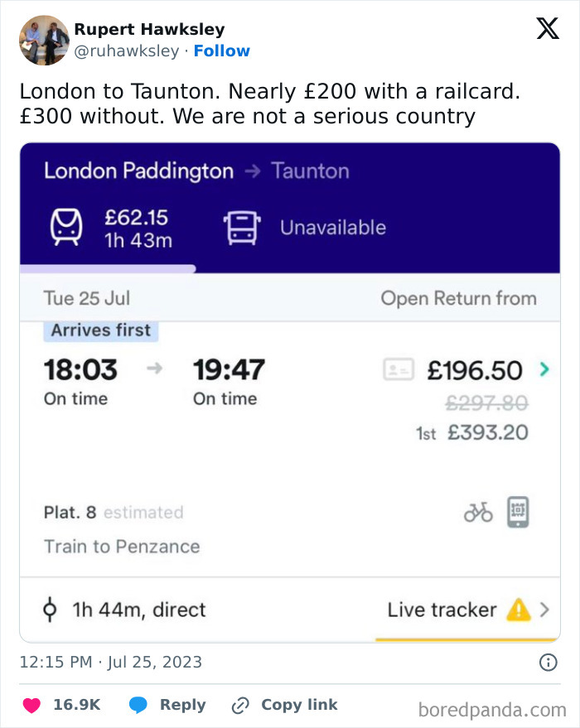Click the Rupert Hawksley display name

coord(149,30)
